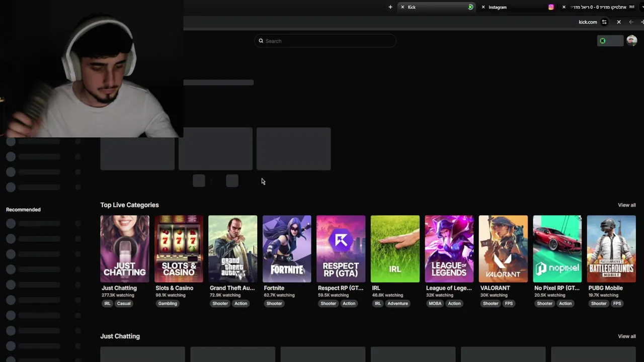Select the IRL tag under Just Chatting card
Viewport: 644px width, 362px height.
click(107, 304)
